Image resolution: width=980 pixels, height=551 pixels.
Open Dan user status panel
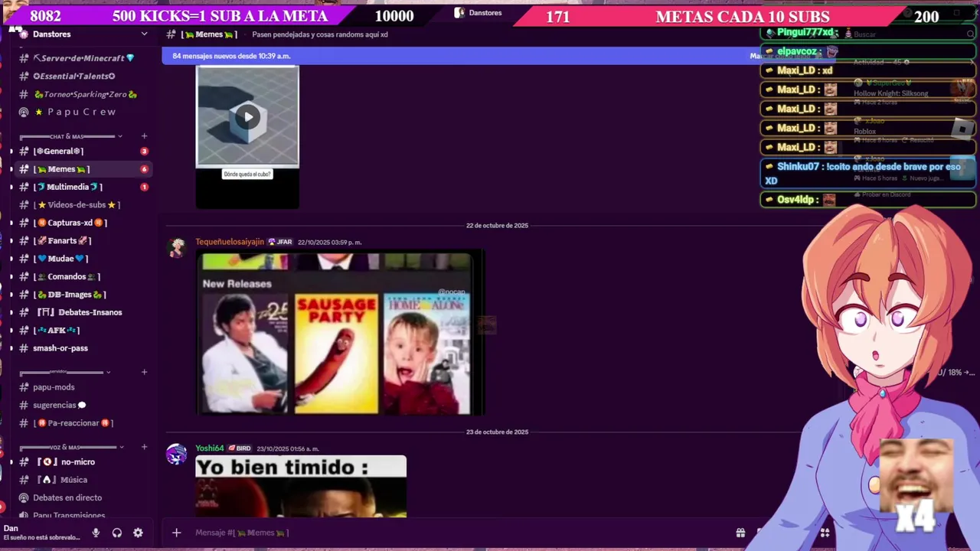coord(43,533)
